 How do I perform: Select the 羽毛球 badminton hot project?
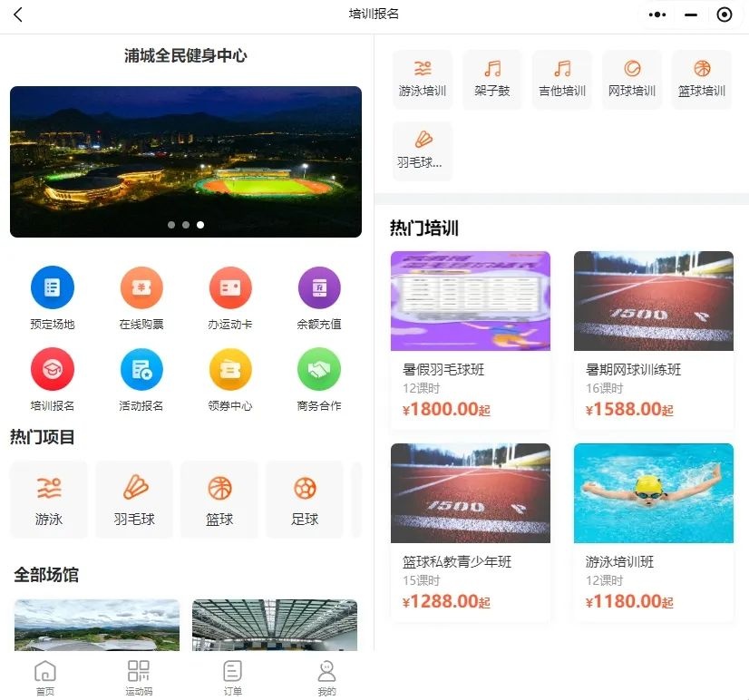coord(134,500)
